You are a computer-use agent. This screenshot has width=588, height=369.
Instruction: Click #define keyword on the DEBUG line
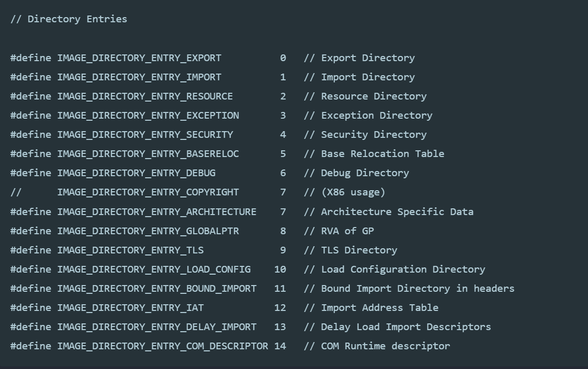pos(31,173)
